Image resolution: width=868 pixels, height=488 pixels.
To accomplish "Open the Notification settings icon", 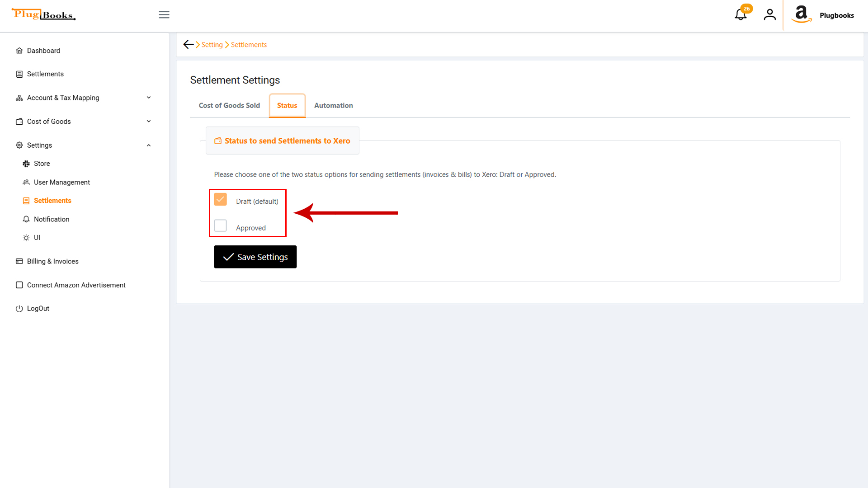I will 26,219.
